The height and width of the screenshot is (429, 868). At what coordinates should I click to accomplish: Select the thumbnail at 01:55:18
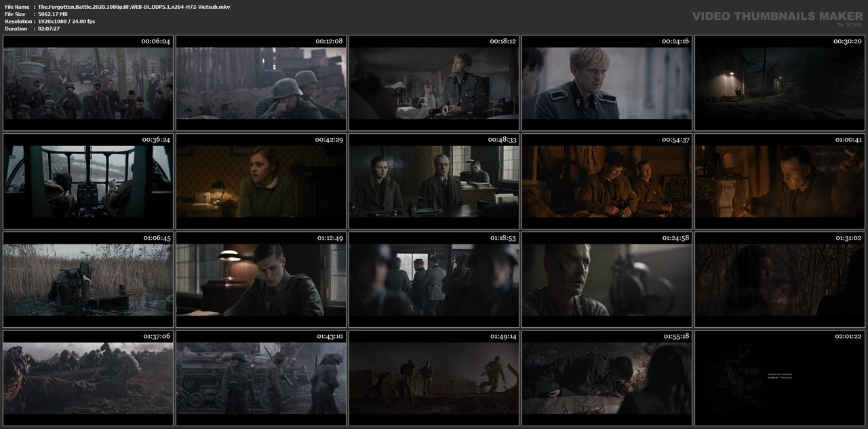tap(607, 378)
